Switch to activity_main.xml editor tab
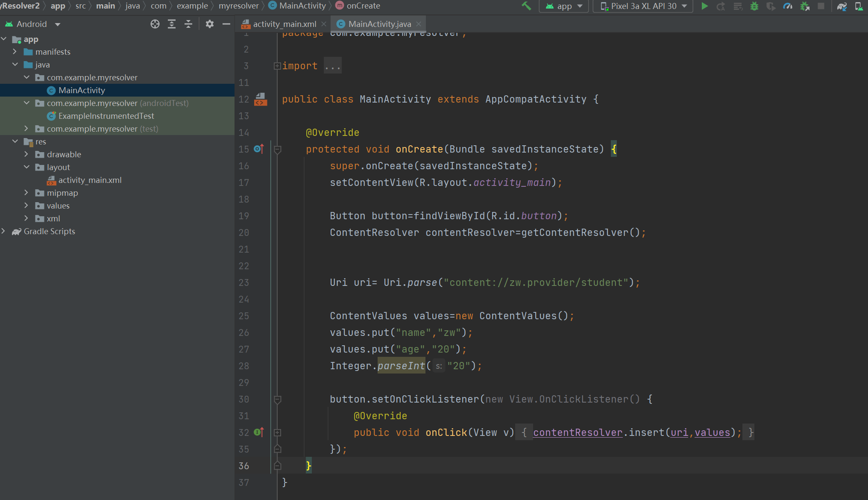This screenshot has width=868, height=500. click(284, 24)
